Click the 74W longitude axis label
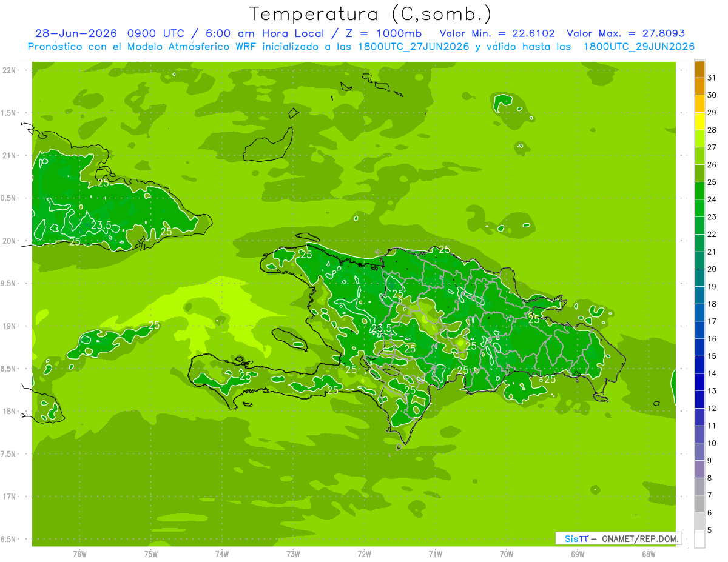This screenshot has height=562, width=728. pyautogui.click(x=222, y=554)
